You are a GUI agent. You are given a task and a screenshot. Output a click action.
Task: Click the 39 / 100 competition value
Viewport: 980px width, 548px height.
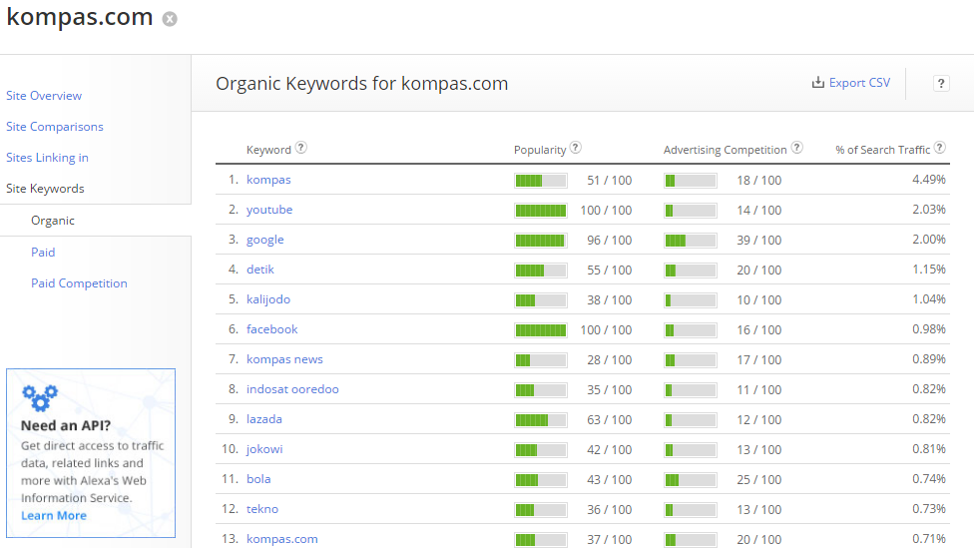[758, 241]
